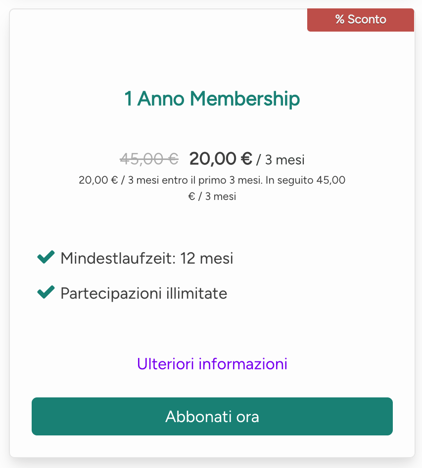Click the word 'informazioni' in the purple link
This screenshot has height=468, width=422.
click(243, 364)
